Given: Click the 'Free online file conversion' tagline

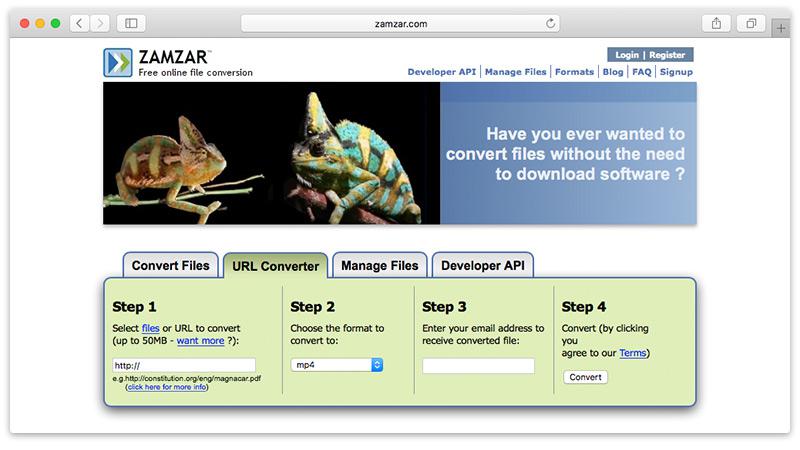Looking at the screenshot, I should [195, 72].
